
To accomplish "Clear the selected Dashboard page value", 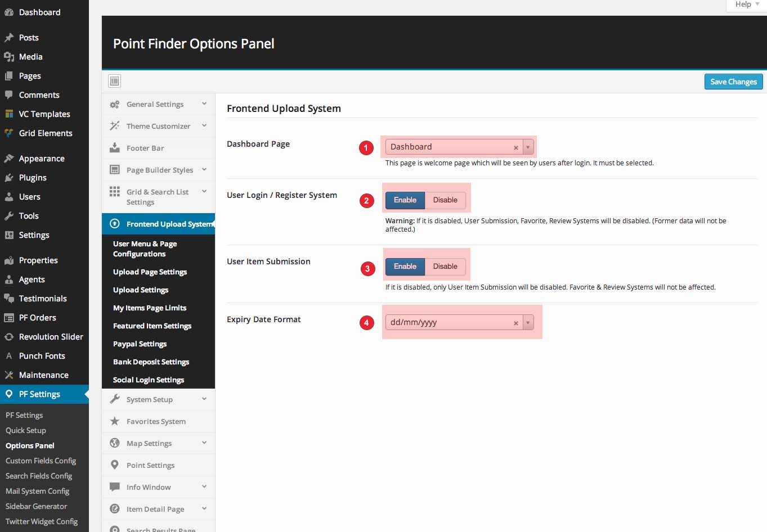I will click(515, 148).
